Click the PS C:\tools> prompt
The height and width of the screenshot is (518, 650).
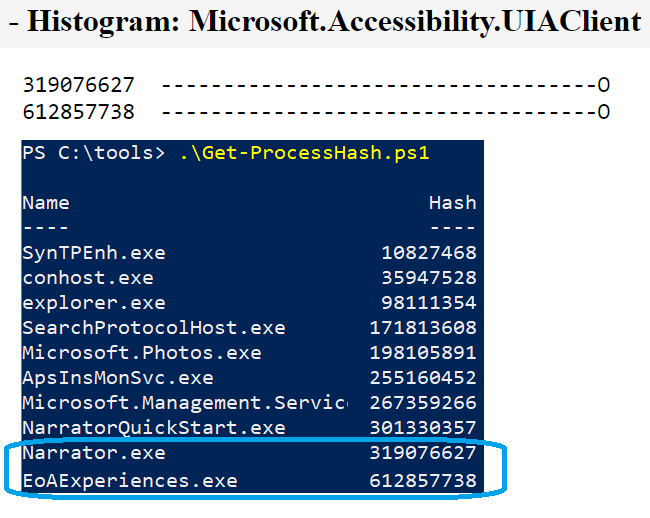click(93, 154)
